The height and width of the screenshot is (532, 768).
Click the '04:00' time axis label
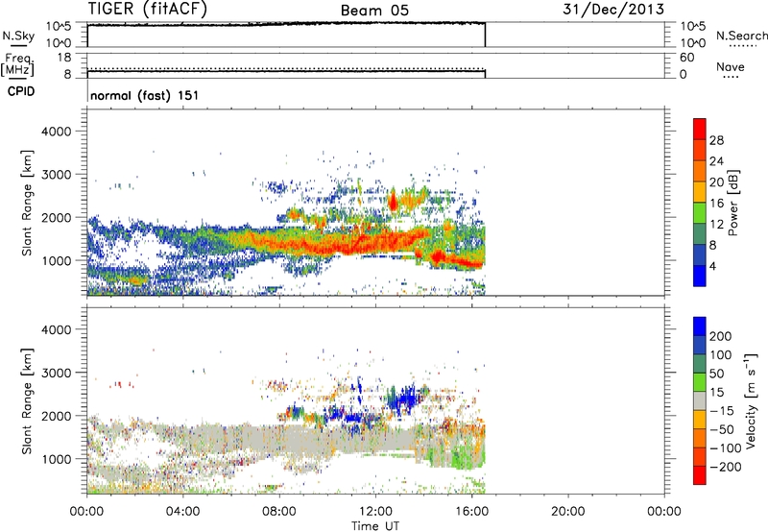pyautogui.click(x=182, y=512)
